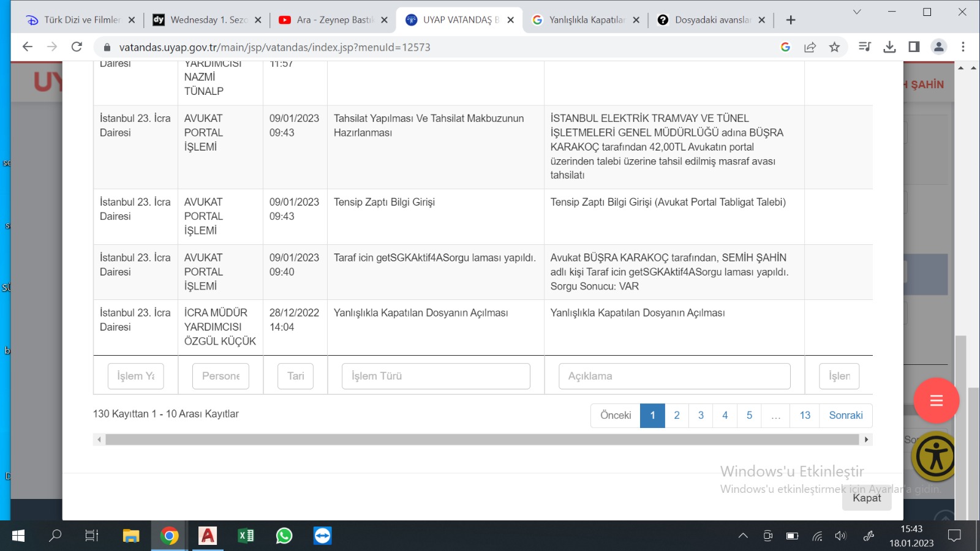
Task: Select Tahsilat Yapılması Ve Tahsilat Makbuzunun Hazırlanması cell
Action: point(435,148)
